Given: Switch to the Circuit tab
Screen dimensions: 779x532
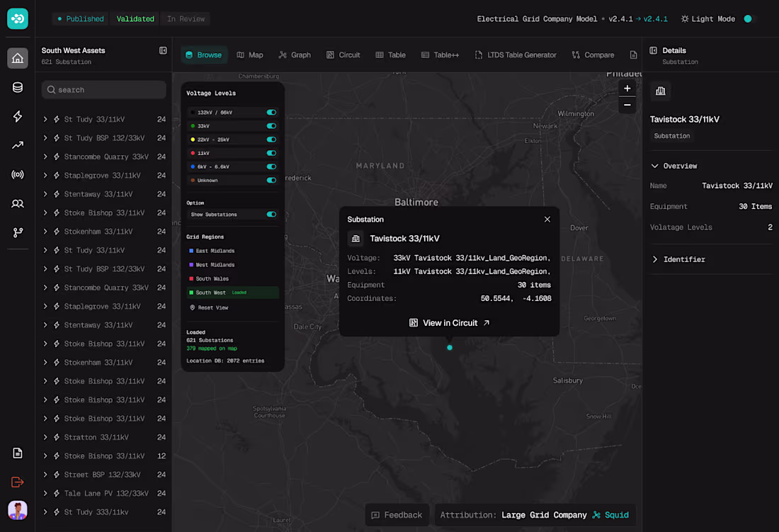Looking at the screenshot, I should pos(343,55).
